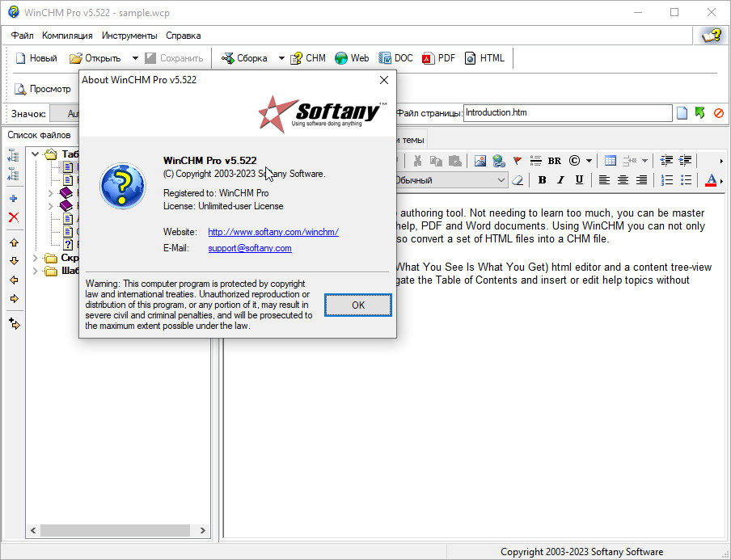Generate CHM output with the CHM button

[308, 58]
